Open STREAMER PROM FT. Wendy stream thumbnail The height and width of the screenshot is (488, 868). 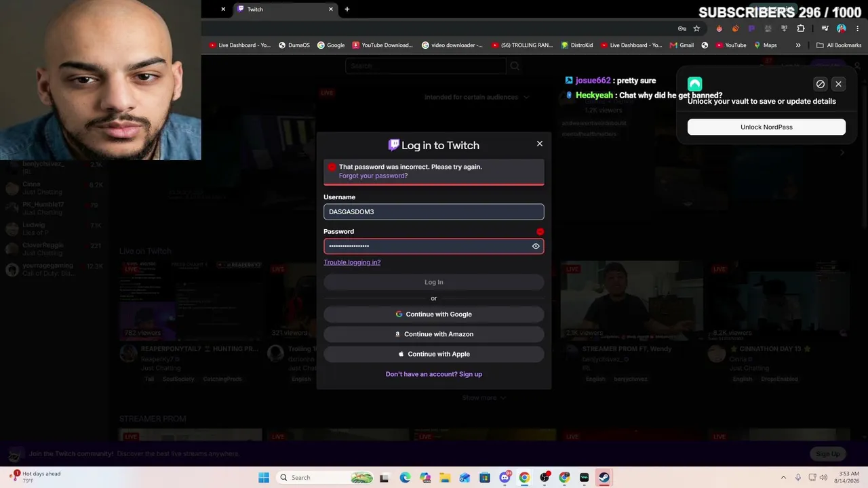tap(633, 300)
